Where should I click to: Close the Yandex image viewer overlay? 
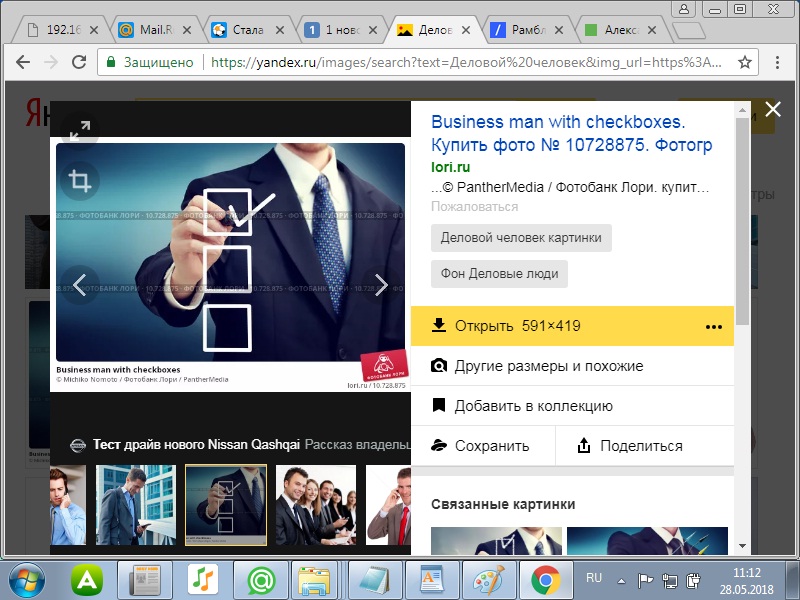click(773, 109)
